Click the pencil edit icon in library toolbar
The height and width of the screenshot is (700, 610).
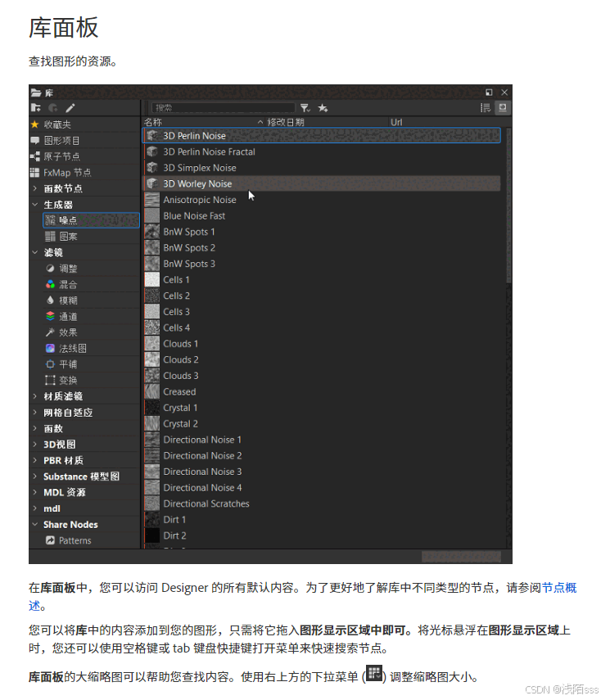pos(70,107)
